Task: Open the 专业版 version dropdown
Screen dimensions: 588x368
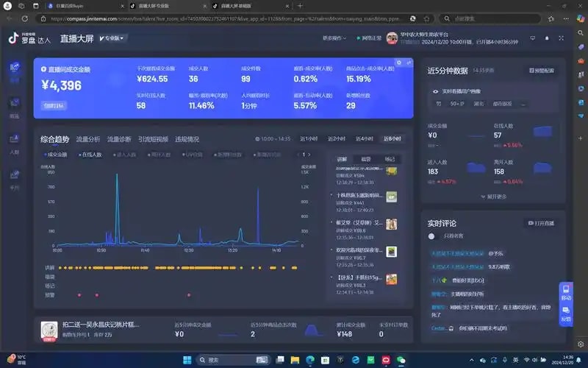Action: (112, 38)
